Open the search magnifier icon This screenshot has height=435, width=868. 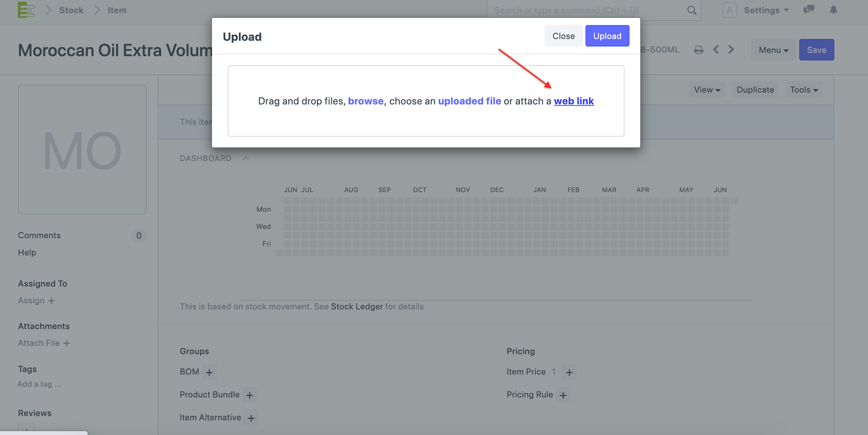[x=691, y=10]
